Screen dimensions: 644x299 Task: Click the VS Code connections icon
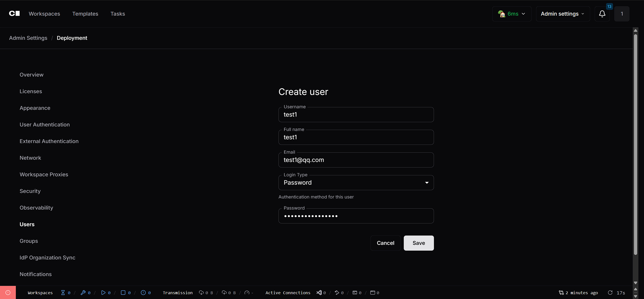pyautogui.click(x=319, y=292)
